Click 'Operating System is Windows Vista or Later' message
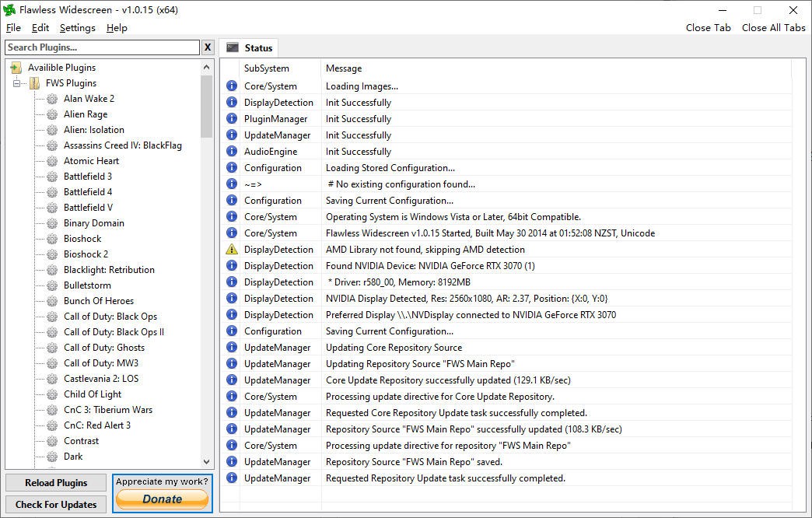Image resolution: width=812 pixels, height=518 pixels. 453,217
